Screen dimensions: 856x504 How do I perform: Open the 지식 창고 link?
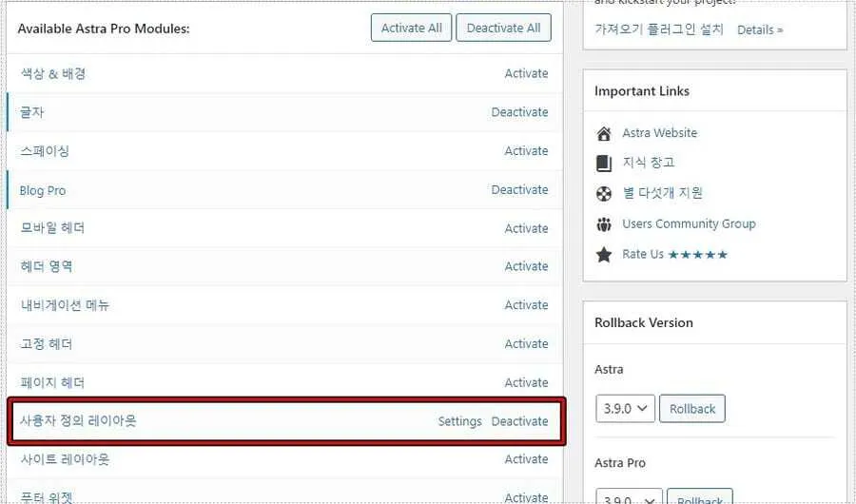pyautogui.click(x=649, y=163)
